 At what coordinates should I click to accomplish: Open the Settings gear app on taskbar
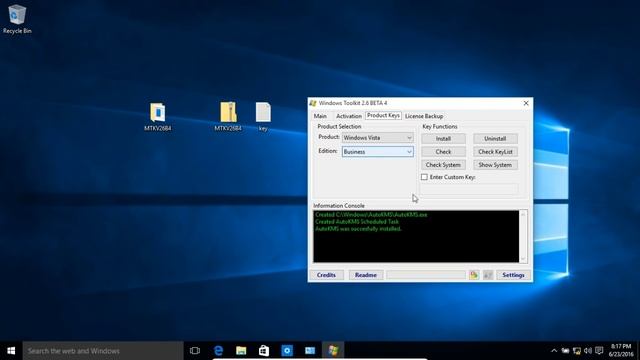coord(287,351)
